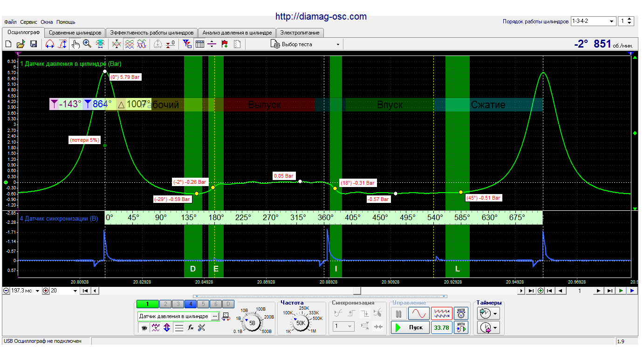Click the cylinder number stepper arrows

coord(630,21)
